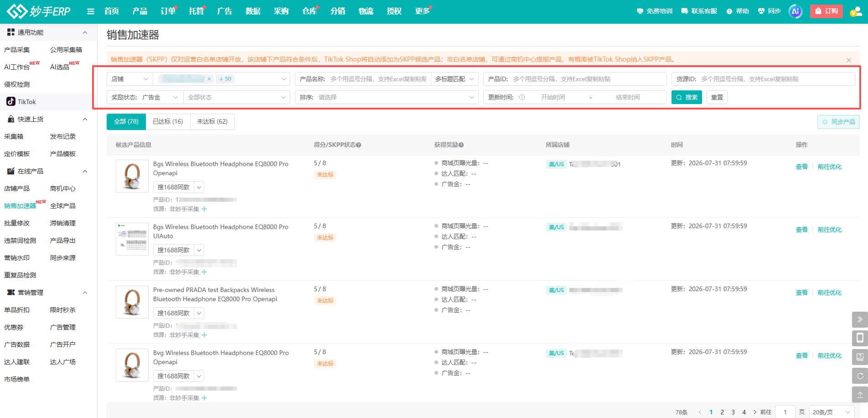
Task: Switch to the 未达标 (62) tab
Action: coord(212,122)
